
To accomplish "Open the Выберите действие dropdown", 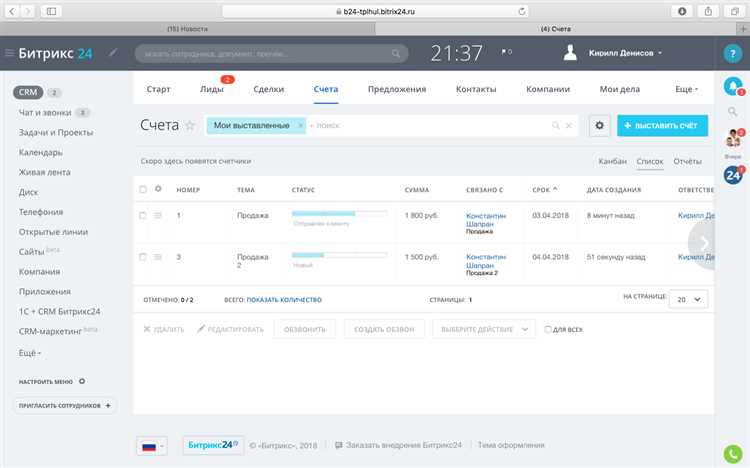I will pyautogui.click(x=484, y=329).
